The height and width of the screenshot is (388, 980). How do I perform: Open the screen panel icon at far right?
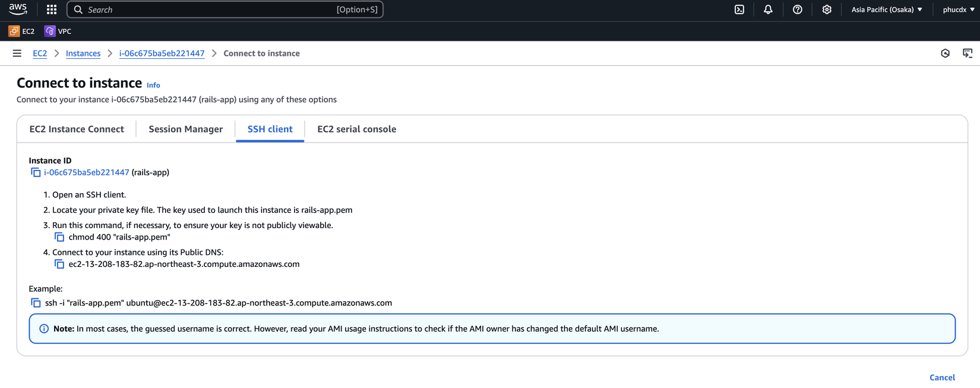tap(968, 53)
